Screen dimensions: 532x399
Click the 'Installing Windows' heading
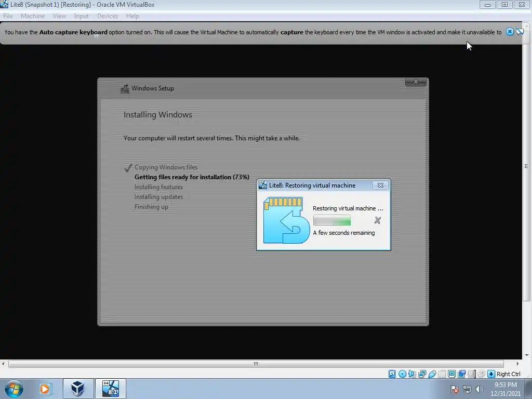point(158,115)
